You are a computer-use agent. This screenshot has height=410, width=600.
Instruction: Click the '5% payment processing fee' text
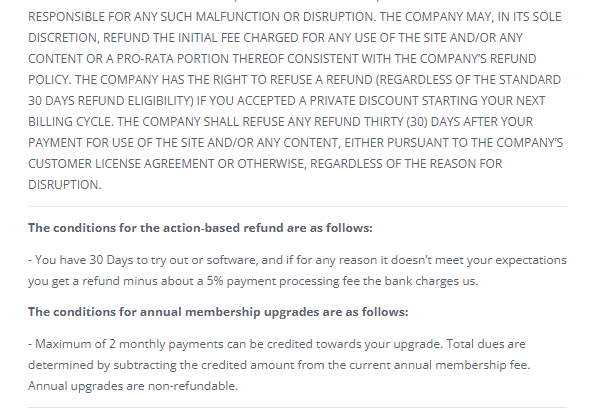coord(284,281)
